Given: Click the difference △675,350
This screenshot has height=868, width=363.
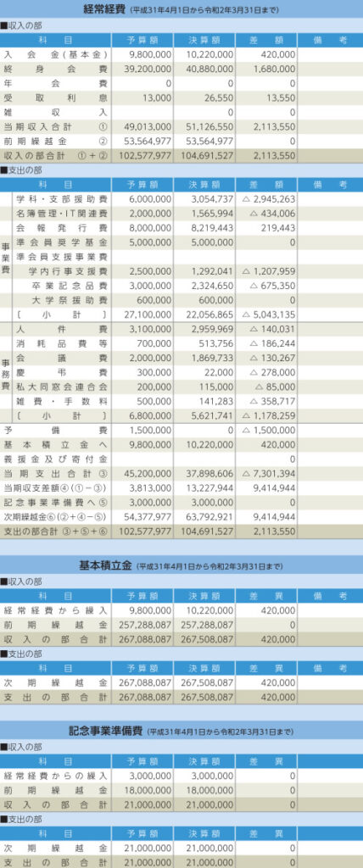Looking at the screenshot, I should point(272,286).
